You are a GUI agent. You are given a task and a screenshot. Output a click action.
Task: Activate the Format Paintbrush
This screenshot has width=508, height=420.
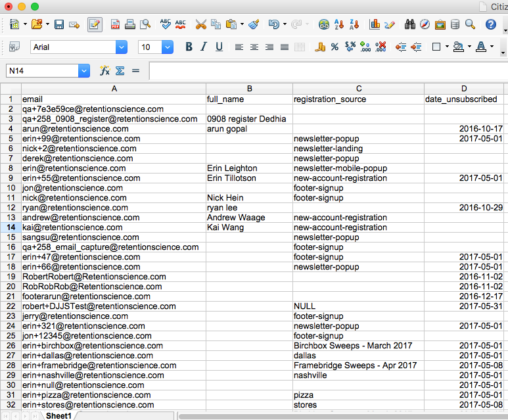tap(254, 24)
